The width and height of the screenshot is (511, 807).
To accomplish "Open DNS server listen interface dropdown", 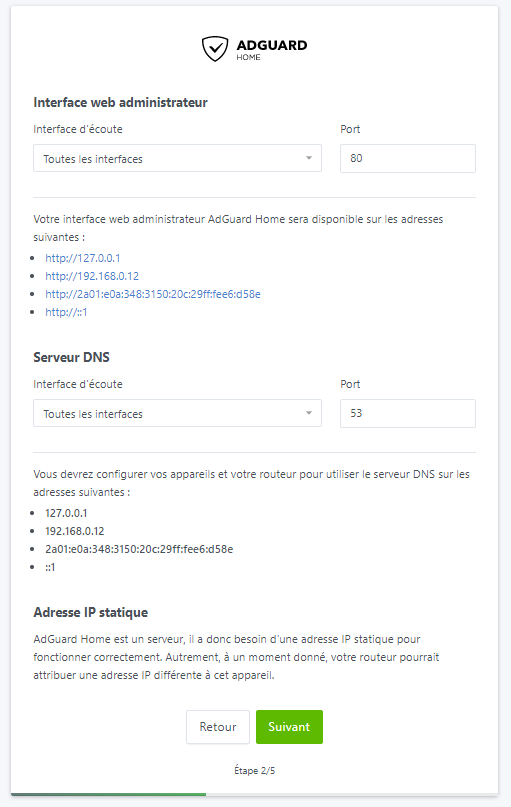I will 178,413.
